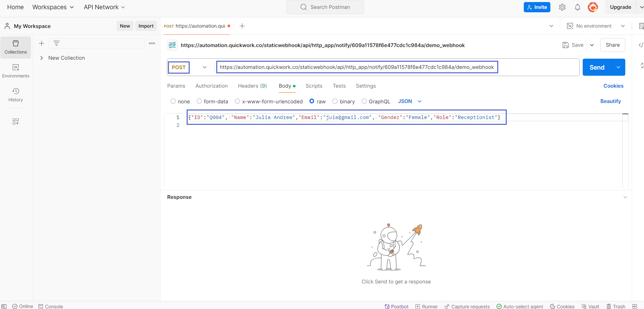Viewport: 644px width, 309px height.
Task: Open the Console from the status bar
Action: tap(51, 306)
